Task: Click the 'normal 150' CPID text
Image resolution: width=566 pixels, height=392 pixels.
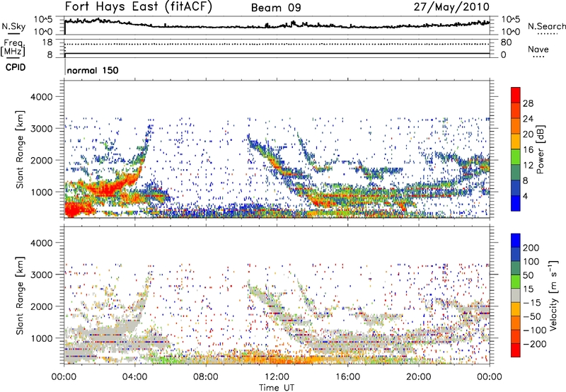Action: point(93,70)
